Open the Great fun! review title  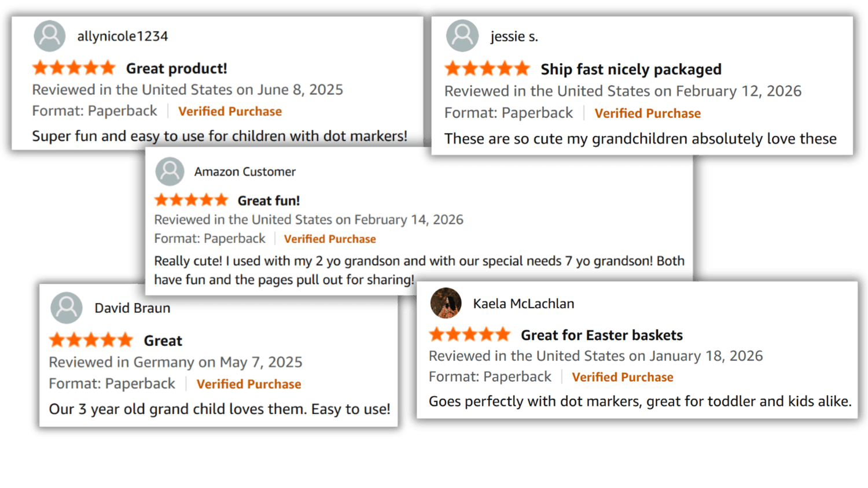click(x=269, y=201)
